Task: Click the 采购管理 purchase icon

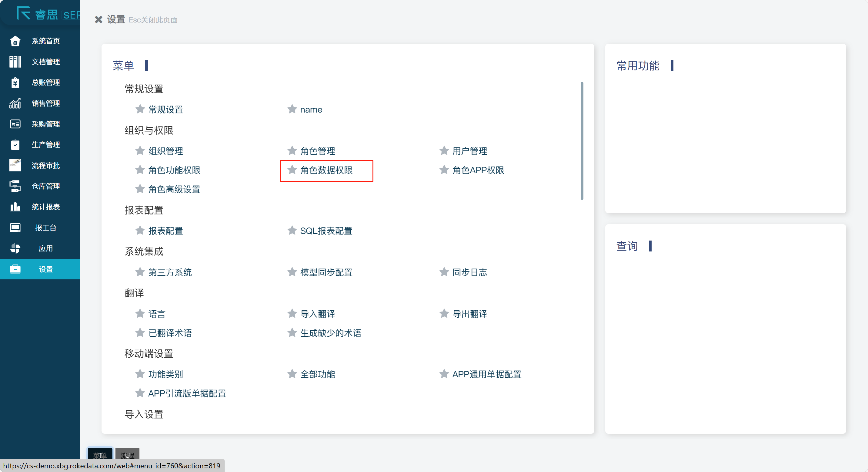Action: point(15,124)
